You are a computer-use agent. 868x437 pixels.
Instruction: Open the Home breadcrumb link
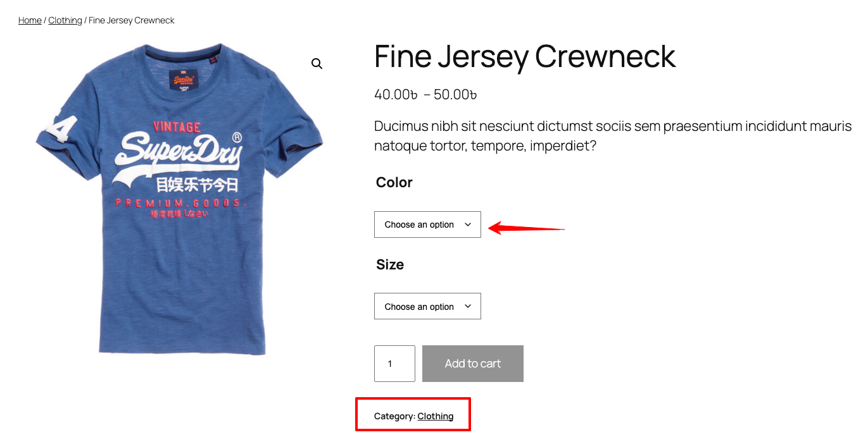pos(29,20)
